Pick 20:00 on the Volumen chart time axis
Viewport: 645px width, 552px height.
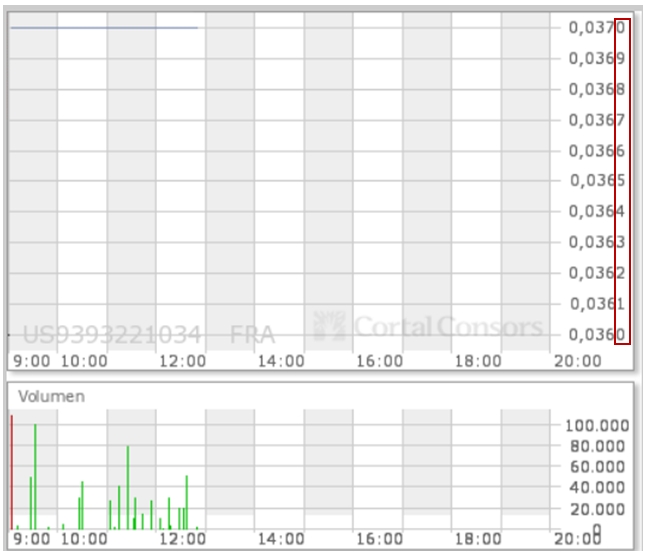(578, 539)
